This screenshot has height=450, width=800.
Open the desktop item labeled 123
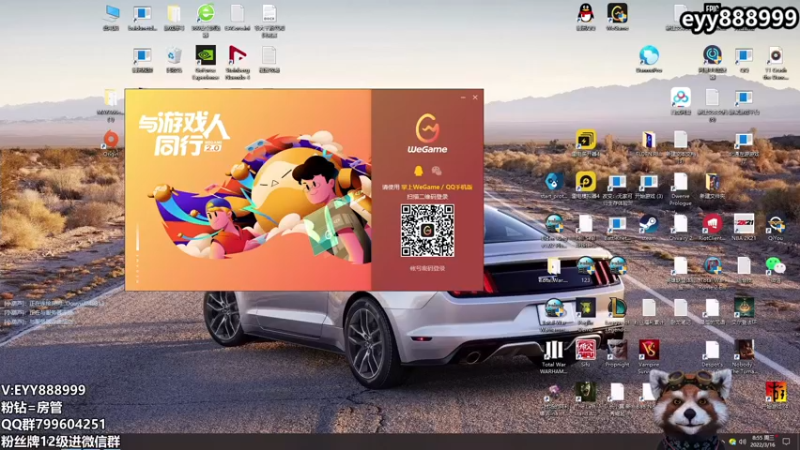click(586, 269)
